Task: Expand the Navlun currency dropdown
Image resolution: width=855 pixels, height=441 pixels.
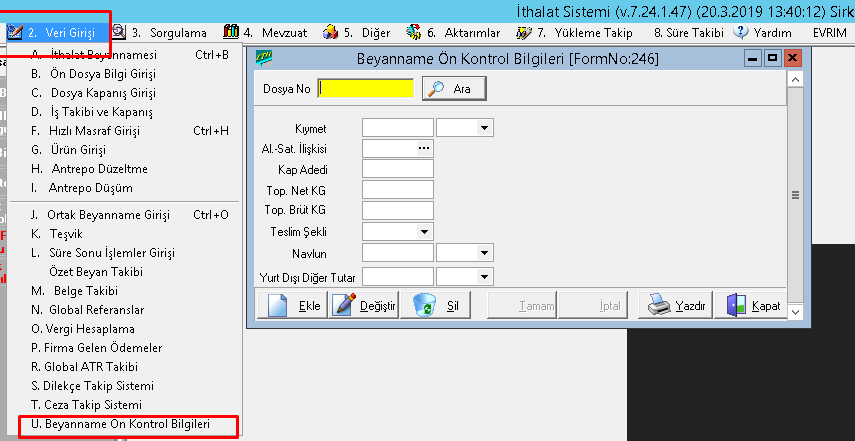Action: coord(484,253)
